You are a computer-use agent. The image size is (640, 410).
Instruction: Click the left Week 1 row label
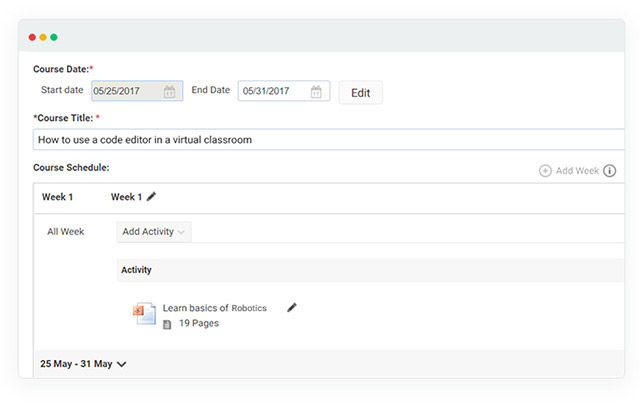click(x=57, y=197)
